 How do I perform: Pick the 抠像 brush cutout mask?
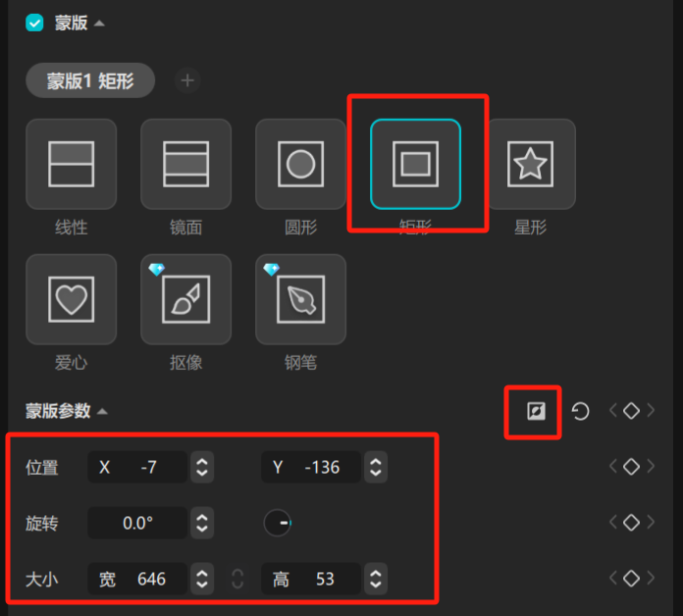tap(186, 299)
